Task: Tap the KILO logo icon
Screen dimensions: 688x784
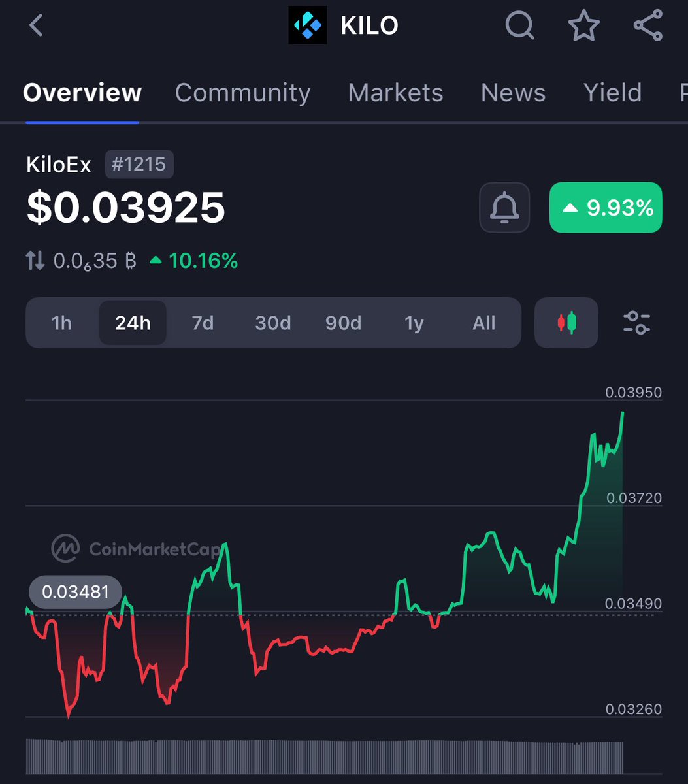Action: pyautogui.click(x=307, y=25)
